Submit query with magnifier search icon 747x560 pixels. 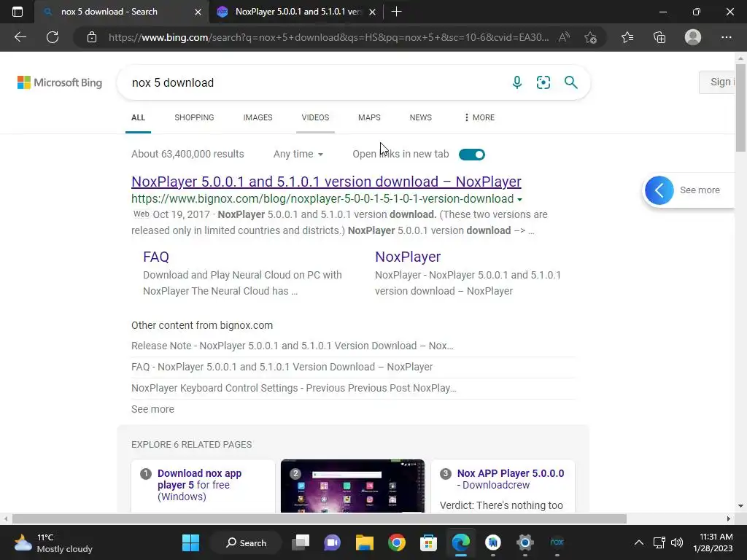point(570,82)
